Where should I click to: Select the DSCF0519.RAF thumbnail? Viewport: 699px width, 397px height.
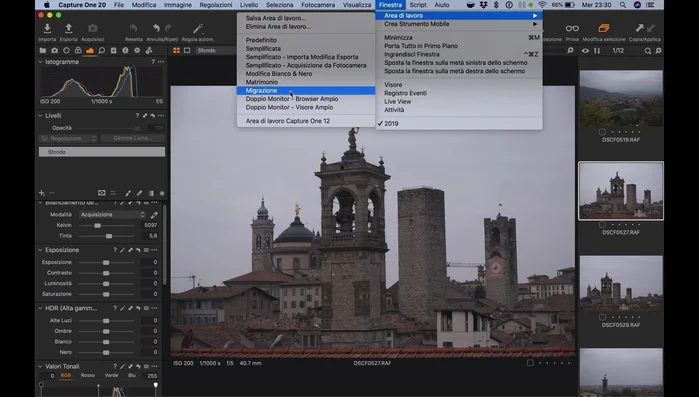[x=621, y=98]
